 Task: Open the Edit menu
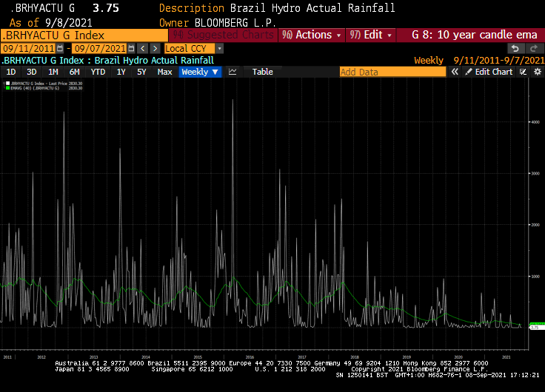(370, 35)
